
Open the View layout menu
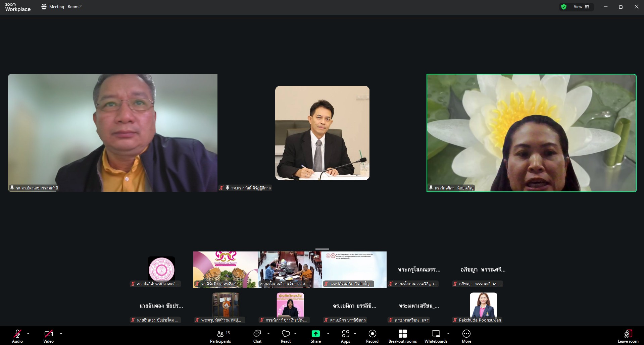tap(582, 7)
